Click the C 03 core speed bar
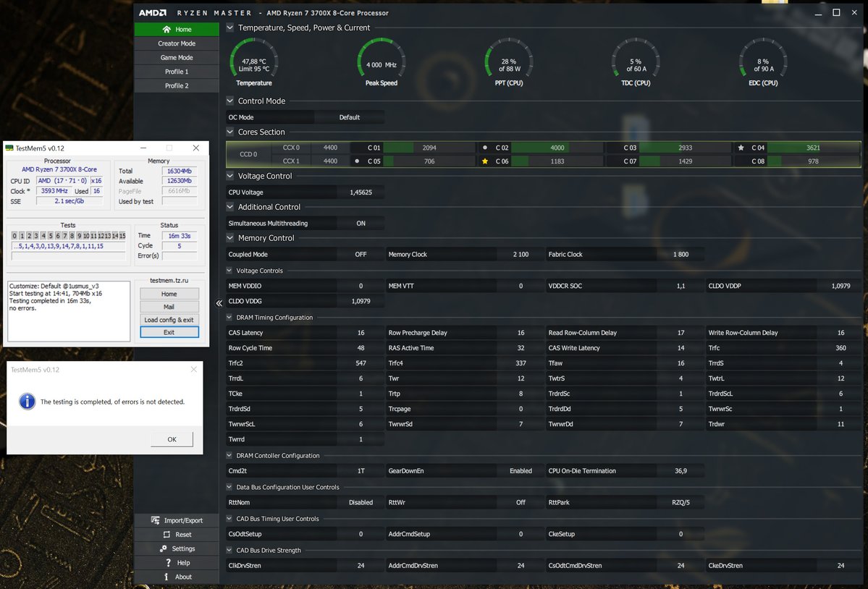Viewport: 868px width, 589px height. point(686,148)
